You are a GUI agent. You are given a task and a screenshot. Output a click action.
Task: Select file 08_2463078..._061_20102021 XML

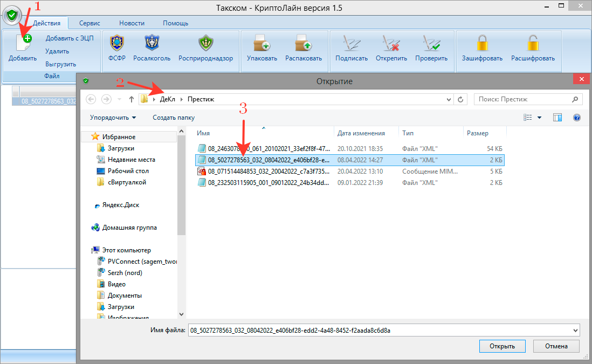(x=349, y=148)
